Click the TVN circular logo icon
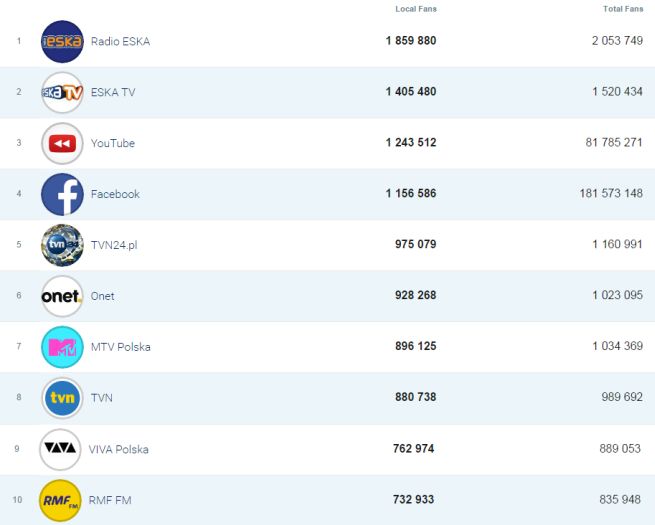The image size is (655, 525). [x=62, y=398]
